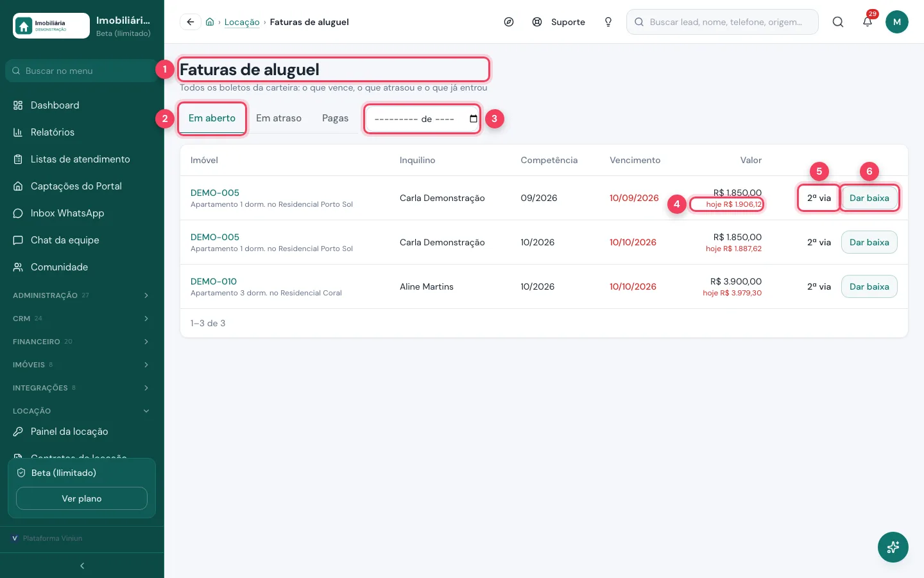The height and width of the screenshot is (578, 924).
Task: Click Dar baixa for Aline Martins
Action: pos(869,286)
